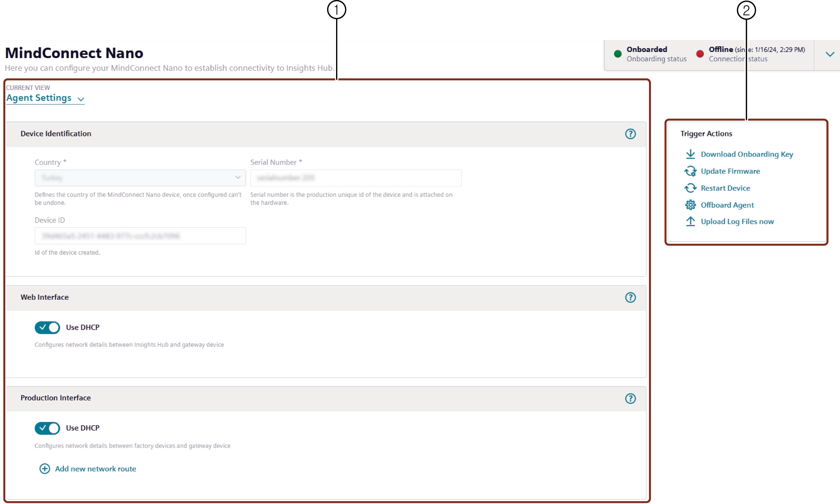Click Update Firmware link
This screenshot has height=504, width=840.
730,171
